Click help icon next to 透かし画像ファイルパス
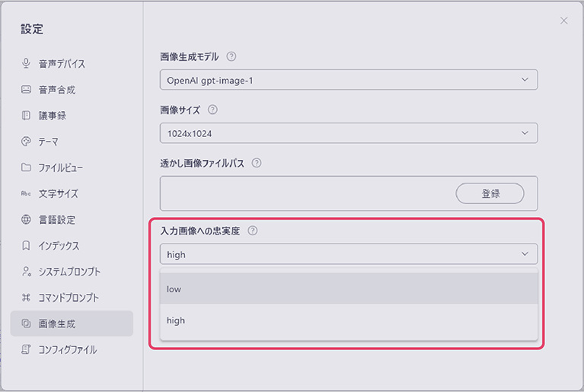The height and width of the screenshot is (392, 584). click(257, 163)
